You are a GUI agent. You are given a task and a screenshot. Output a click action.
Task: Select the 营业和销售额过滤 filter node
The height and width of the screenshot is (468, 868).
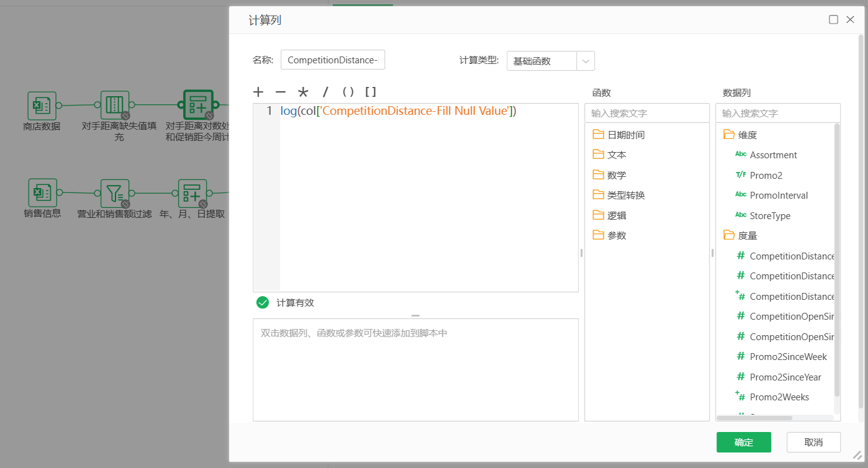tap(115, 193)
